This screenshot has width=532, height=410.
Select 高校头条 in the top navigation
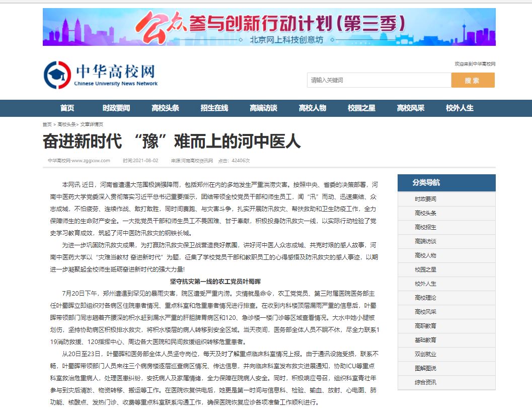pos(165,108)
